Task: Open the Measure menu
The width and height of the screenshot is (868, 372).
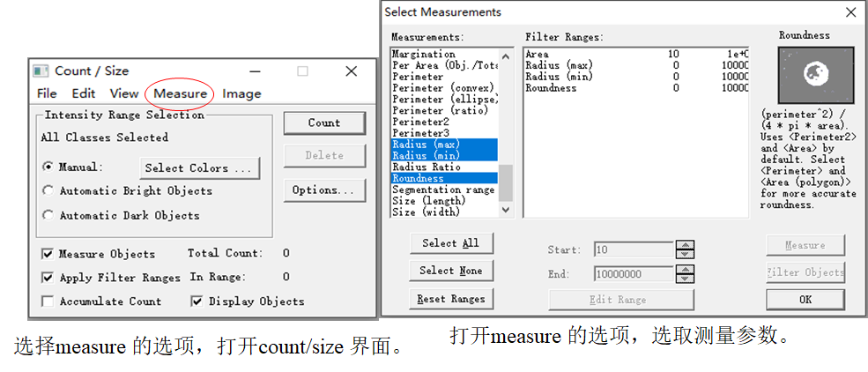Action: (180, 93)
